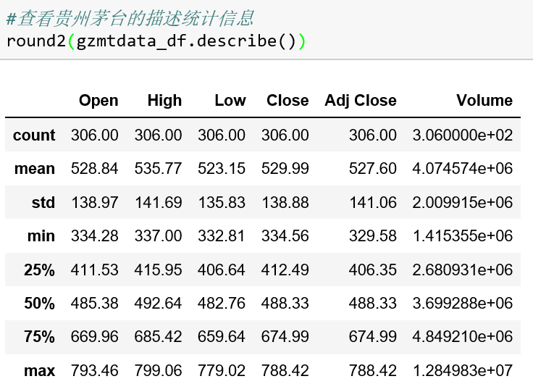Click std High value 141.69

pyautogui.click(x=158, y=202)
